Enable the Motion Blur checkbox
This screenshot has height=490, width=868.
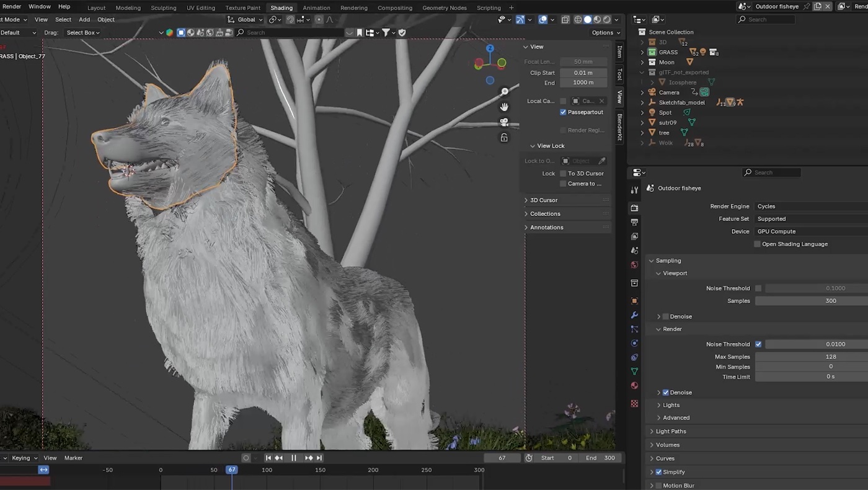pos(658,486)
